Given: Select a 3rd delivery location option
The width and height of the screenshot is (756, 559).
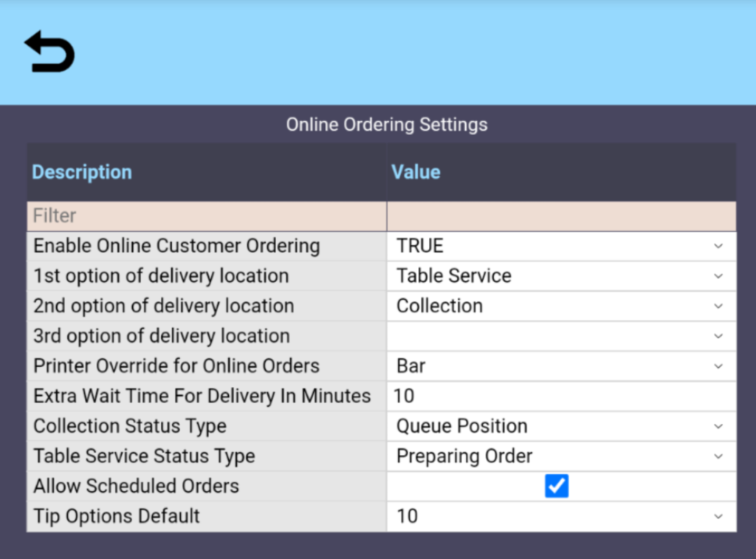Looking at the screenshot, I should 561,336.
